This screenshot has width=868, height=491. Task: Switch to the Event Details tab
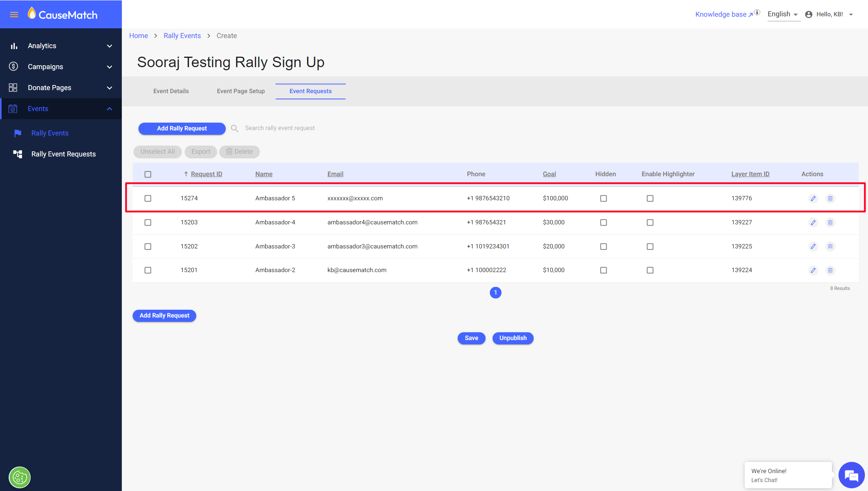pos(171,91)
